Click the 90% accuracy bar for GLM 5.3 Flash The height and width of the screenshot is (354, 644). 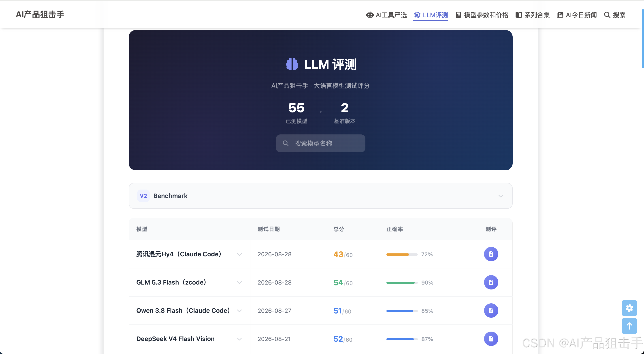(402, 283)
